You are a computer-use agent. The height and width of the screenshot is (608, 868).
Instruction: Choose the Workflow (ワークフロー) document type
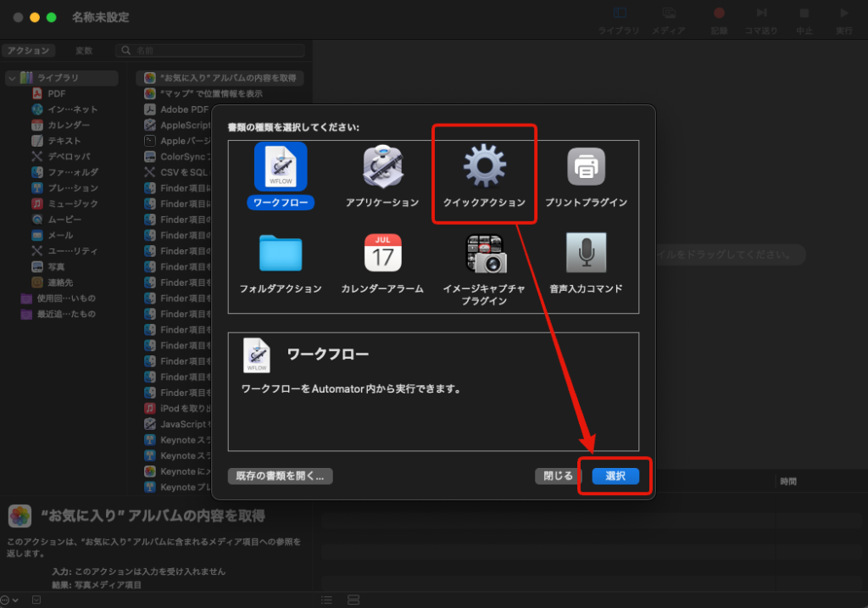(280, 167)
